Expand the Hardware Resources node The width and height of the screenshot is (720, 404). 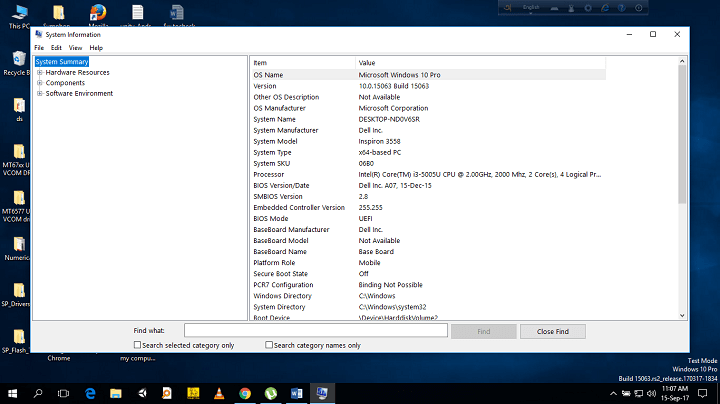point(40,73)
